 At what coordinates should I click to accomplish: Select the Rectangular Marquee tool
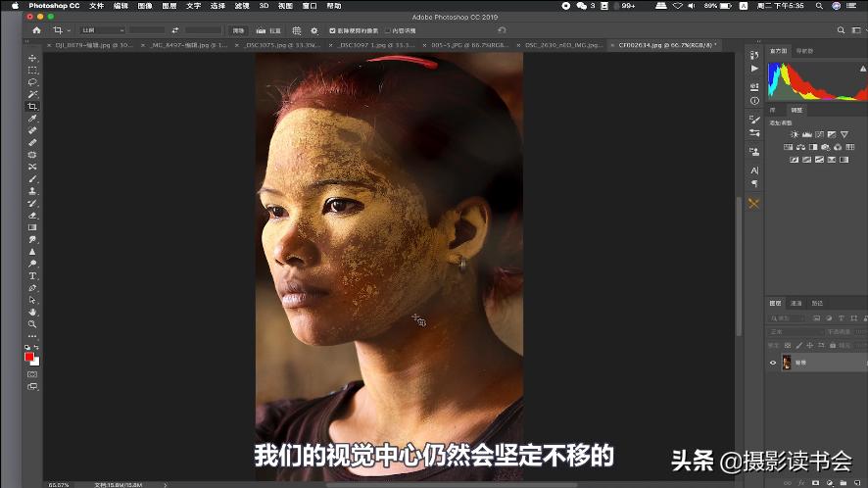pyautogui.click(x=32, y=71)
